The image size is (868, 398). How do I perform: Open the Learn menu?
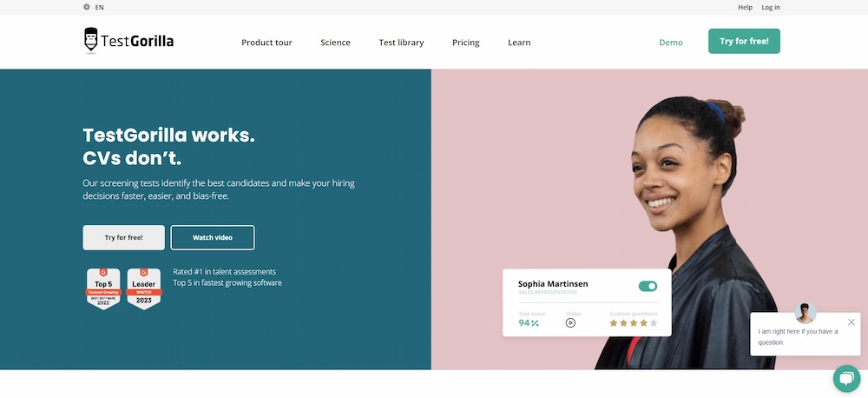(519, 42)
